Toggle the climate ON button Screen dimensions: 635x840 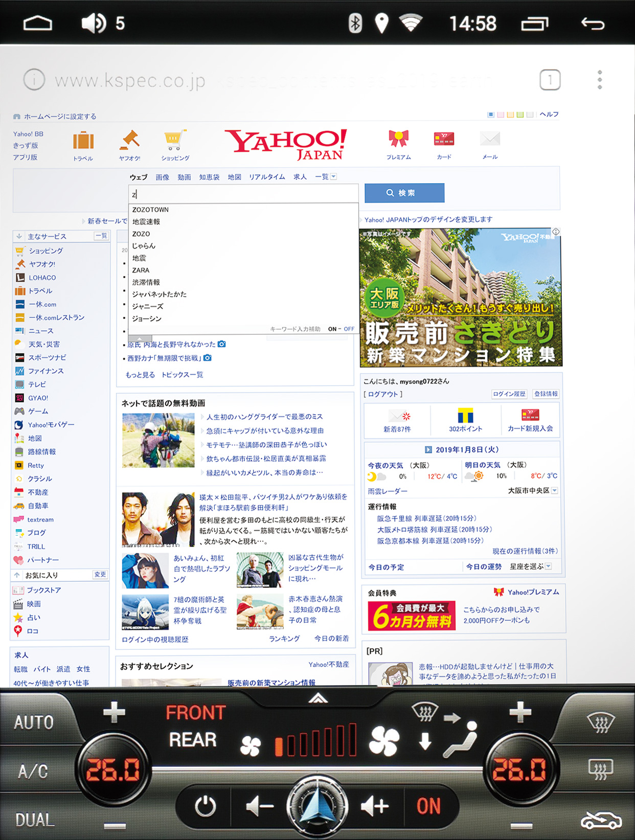[428, 806]
